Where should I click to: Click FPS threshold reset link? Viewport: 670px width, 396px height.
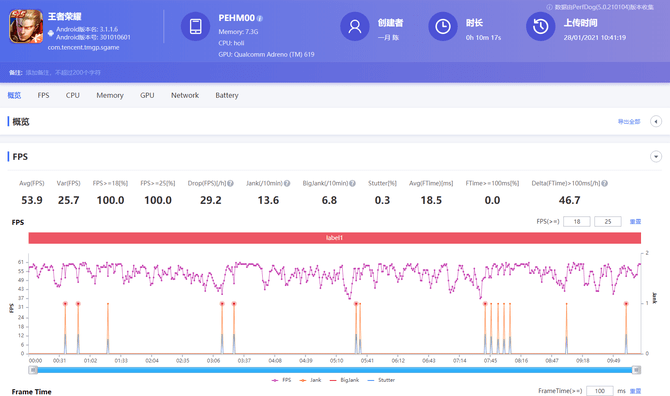pyautogui.click(x=635, y=222)
